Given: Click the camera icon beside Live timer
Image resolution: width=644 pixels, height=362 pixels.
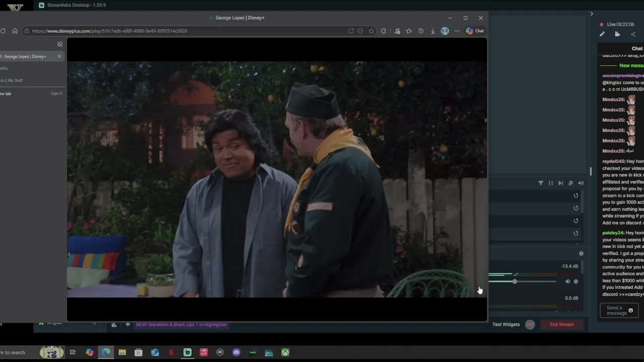Looking at the screenshot, I should point(617,34).
